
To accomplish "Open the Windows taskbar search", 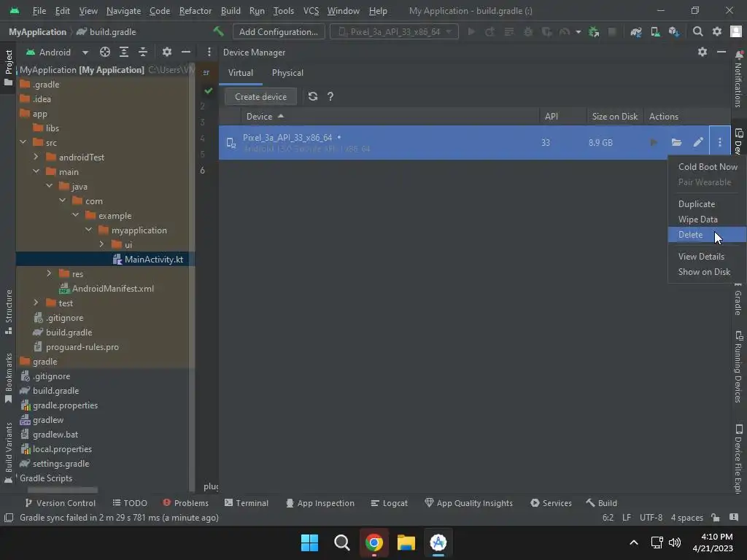I will tap(342, 542).
